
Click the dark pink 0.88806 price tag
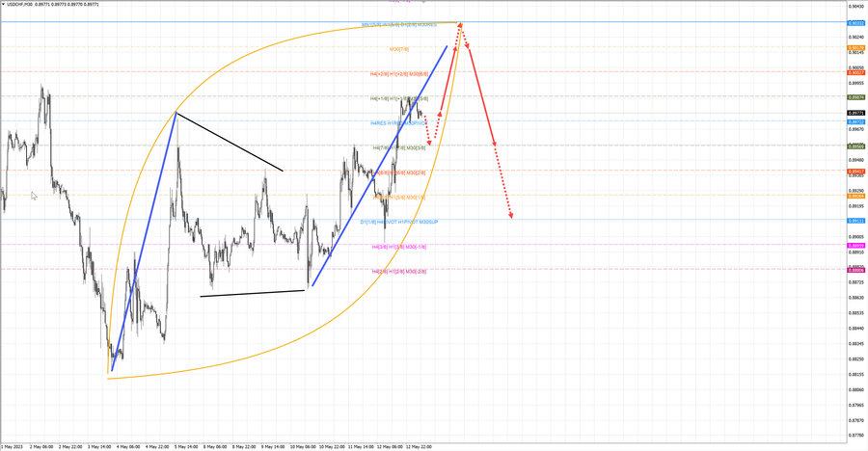(x=855, y=270)
